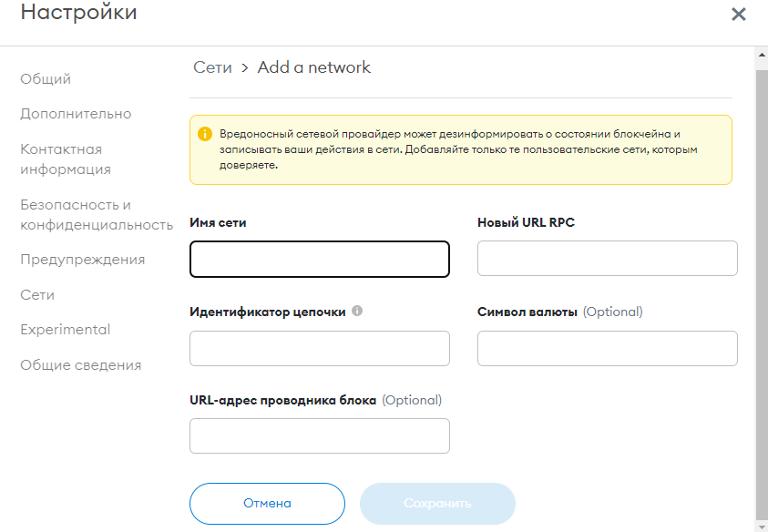Click the breadcrumb chevron separator
Screen dimensions: 768x532
[245, 68]
